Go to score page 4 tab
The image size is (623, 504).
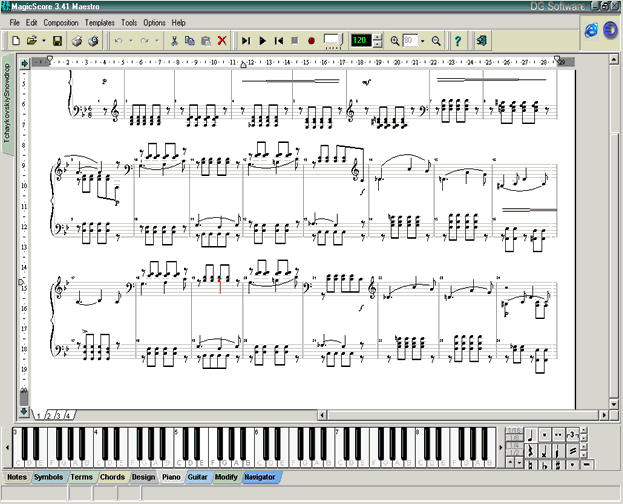68,416
